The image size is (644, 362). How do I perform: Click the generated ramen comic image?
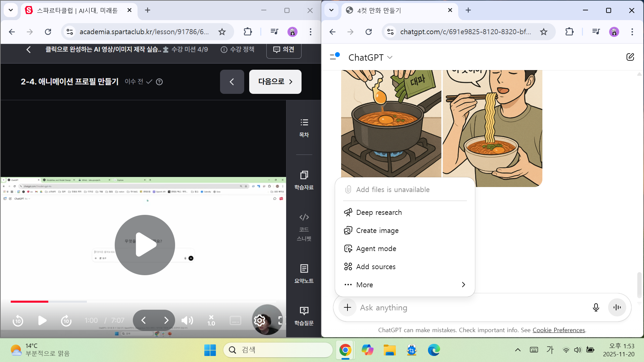(x=441, y=128)
